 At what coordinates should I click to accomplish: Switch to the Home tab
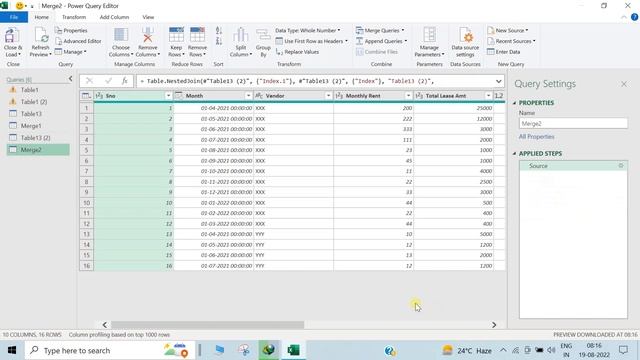pyautogui.click(x=42, y=17)
